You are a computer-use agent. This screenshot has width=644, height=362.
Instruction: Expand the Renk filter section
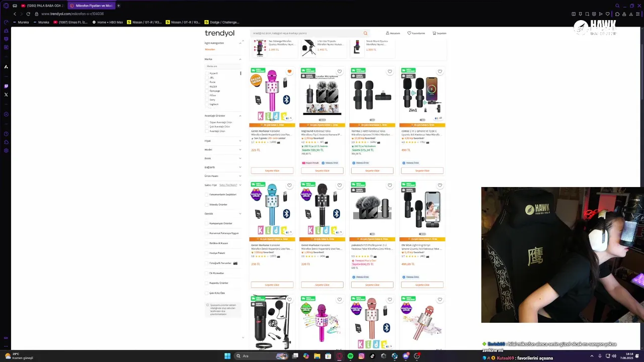240,158
